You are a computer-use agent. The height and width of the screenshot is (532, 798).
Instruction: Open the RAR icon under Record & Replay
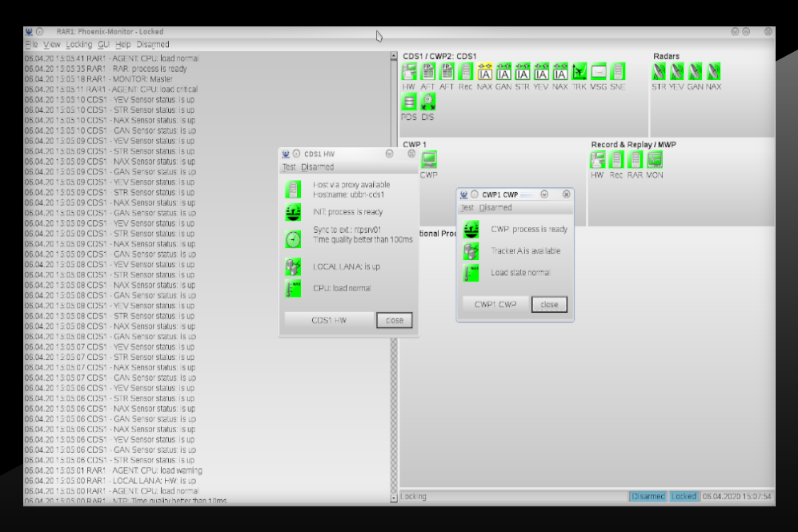(636, 160)
